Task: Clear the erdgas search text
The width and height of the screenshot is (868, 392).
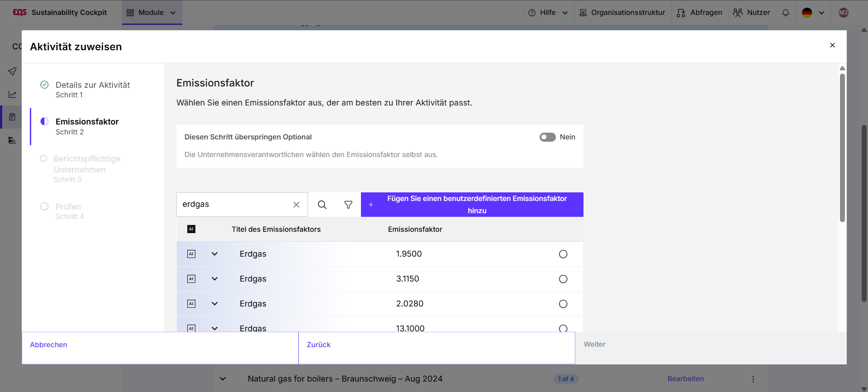Action: point(296,205)
